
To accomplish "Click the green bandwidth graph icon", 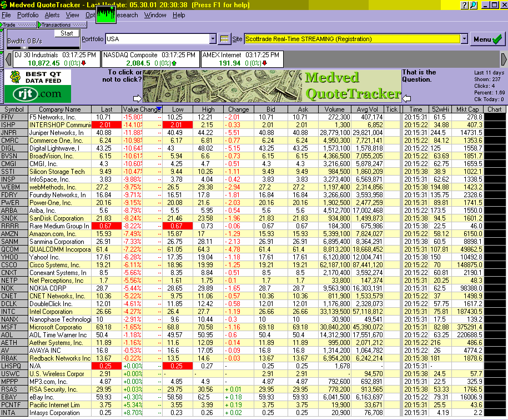I will [106, 13].
